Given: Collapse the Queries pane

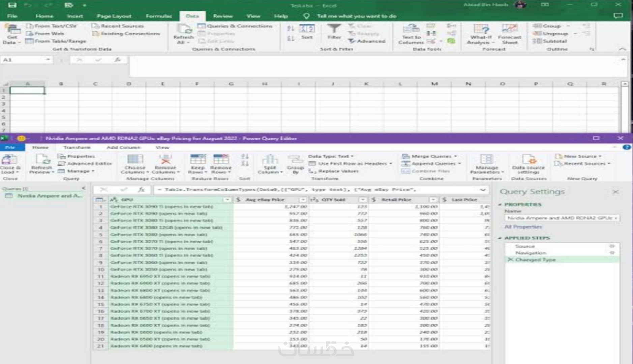Looking at the screenshot, I should [x=83, y=188].
